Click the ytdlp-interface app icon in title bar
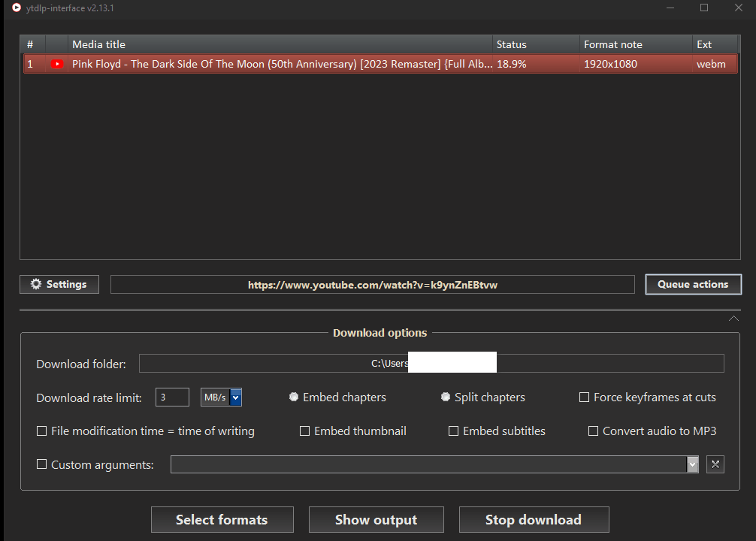Image resolution: width=756 pixels, height=541 pixels. 17,8
